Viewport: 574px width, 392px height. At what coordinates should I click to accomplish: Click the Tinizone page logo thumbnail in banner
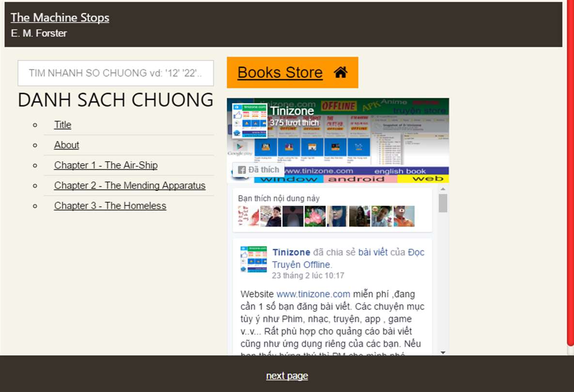[x=249, y=121]
